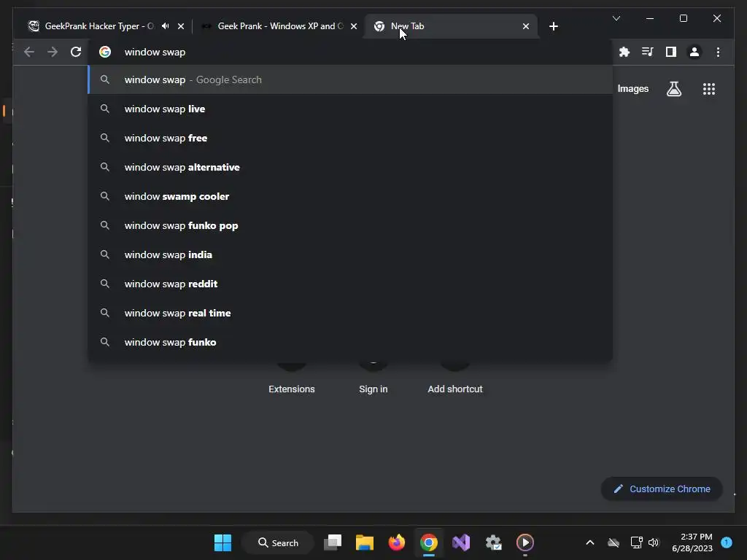The height and width of the screenshot is (560, 747).
Task: Select 'window swap - Google Search' suggestion
Action: tap(350, 79)
